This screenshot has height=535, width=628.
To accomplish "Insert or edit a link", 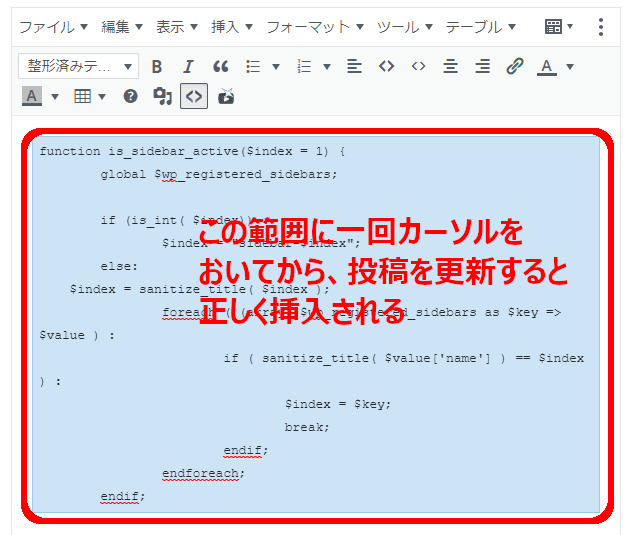I will coord(514,67).
